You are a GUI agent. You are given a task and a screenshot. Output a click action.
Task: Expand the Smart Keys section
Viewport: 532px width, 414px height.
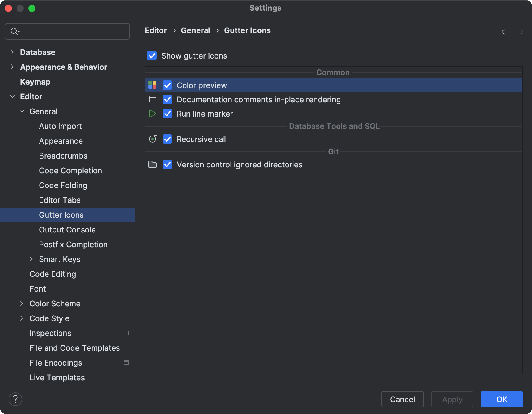(x=32, y=259)
